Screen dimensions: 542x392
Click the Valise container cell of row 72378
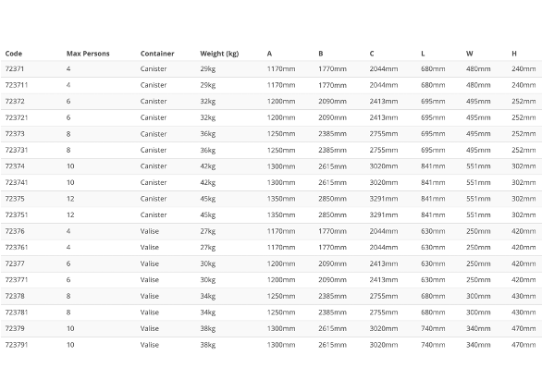(x=149, y=296)
